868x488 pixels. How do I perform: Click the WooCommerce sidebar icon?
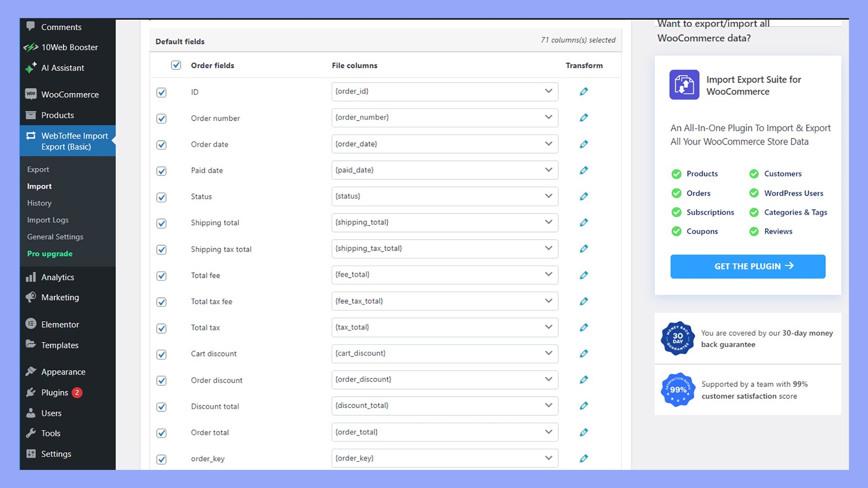pyautogui.click(x=31, y=94)
